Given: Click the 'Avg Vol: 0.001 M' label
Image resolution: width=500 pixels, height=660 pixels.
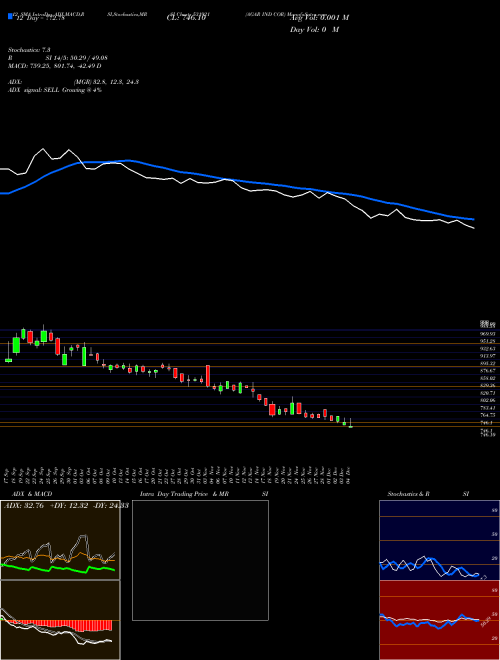Looking at the screenshot, I should [x=319, y=18].
